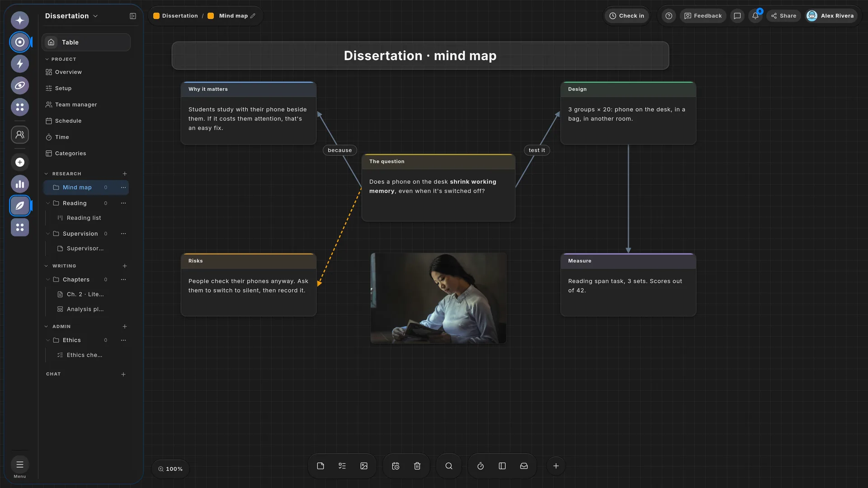Click the Feedback button

703,16
